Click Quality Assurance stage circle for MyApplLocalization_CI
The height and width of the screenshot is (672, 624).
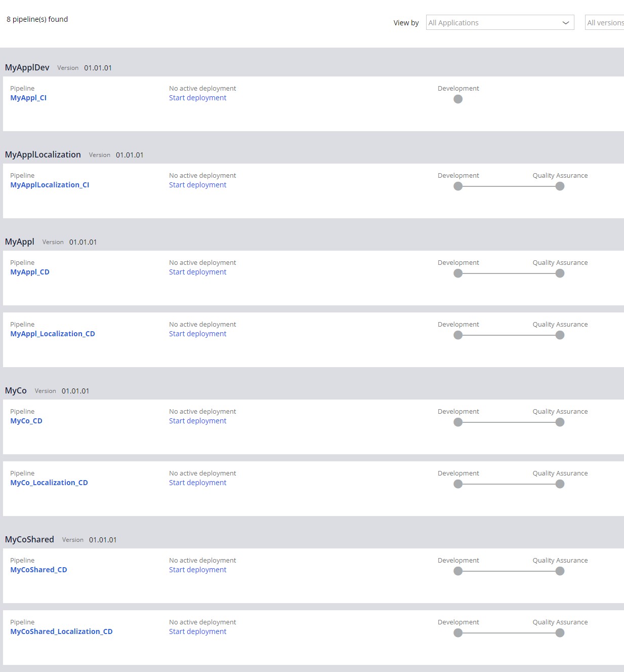(x=560, y=186)
